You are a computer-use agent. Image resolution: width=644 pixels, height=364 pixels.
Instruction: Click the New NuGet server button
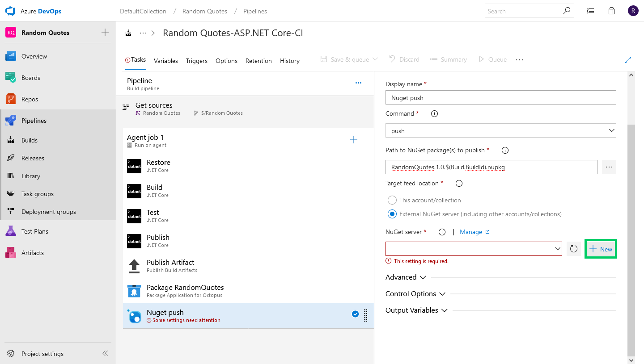click(601, 249)
